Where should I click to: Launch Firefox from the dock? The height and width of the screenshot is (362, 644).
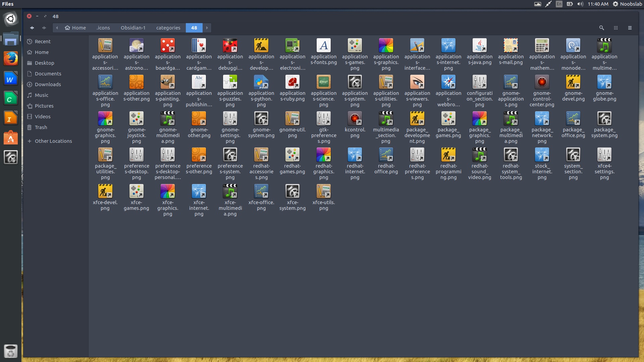tap(11, 58)
